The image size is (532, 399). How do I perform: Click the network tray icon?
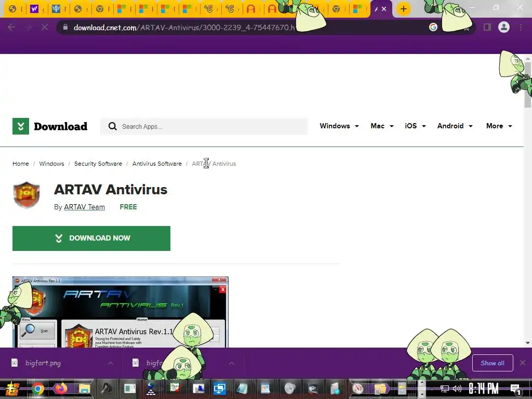point(445,389)
